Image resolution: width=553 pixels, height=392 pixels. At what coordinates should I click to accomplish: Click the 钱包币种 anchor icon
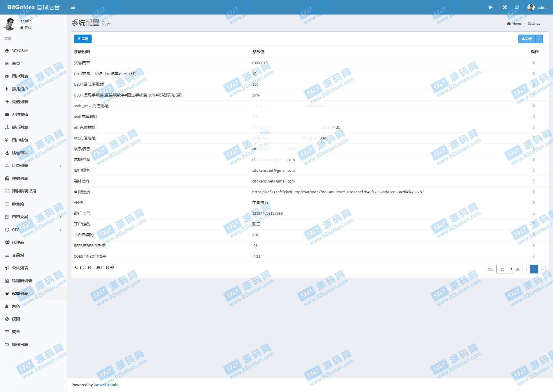click(x=7, y=153)
